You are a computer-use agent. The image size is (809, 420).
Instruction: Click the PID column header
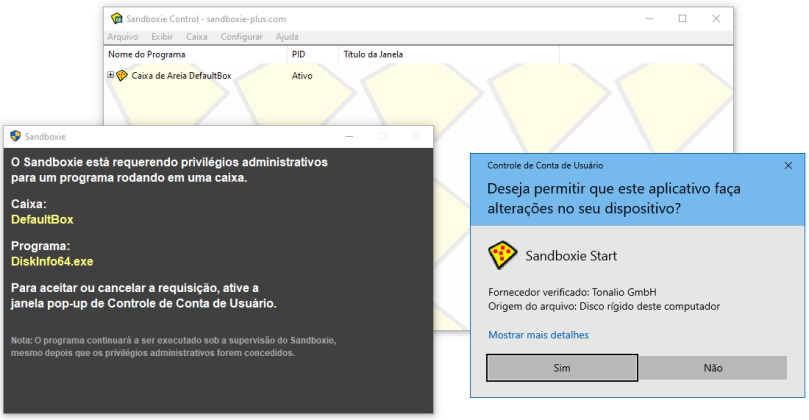click(313, 55)
